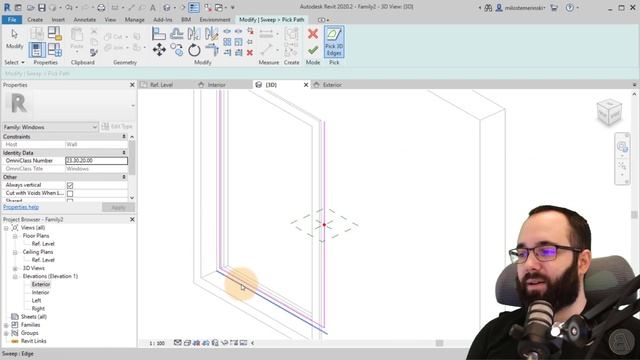Collapse the Identity Data section
The image size is (640, 360).
[124, 153]
